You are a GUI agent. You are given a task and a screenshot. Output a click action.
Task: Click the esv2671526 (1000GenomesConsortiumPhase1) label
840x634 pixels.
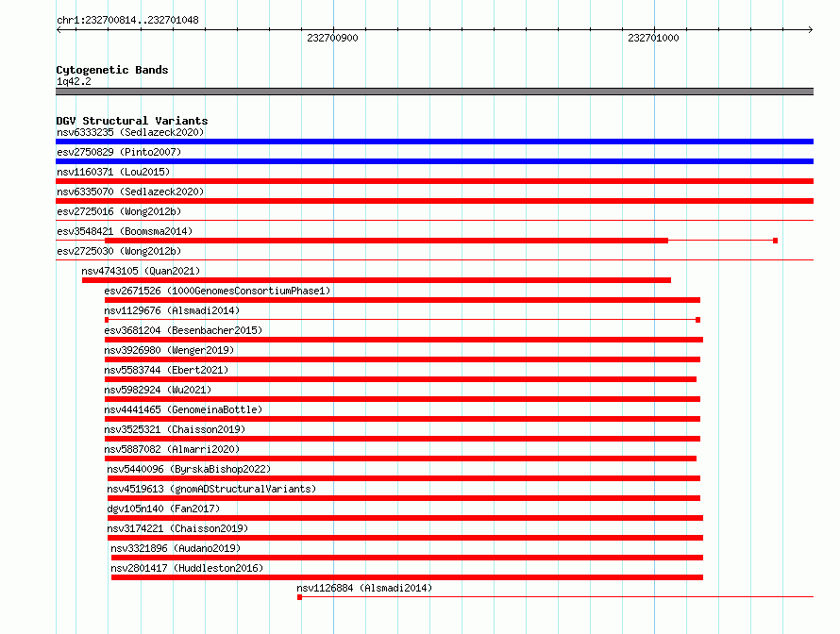217,291
